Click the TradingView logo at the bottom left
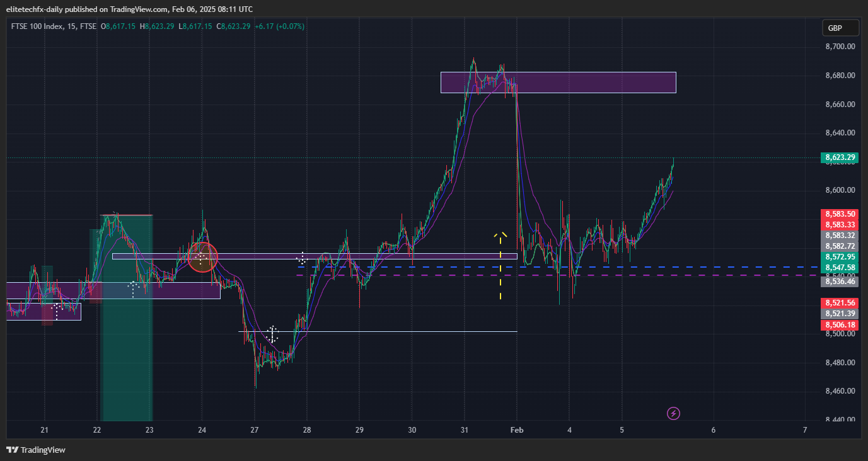 pyautogui.click(x=36, y=450)
